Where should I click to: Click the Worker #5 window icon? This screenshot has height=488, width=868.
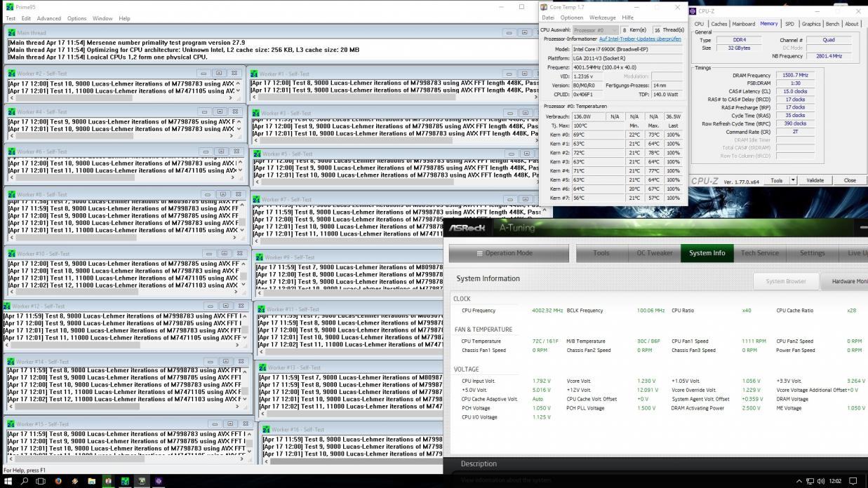click(x=257, y=154)
